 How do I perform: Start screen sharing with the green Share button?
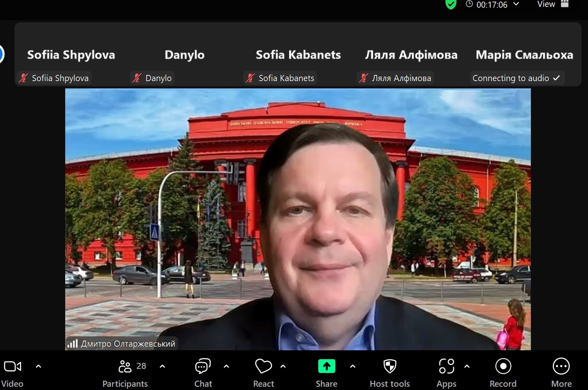tap(326, 373)
